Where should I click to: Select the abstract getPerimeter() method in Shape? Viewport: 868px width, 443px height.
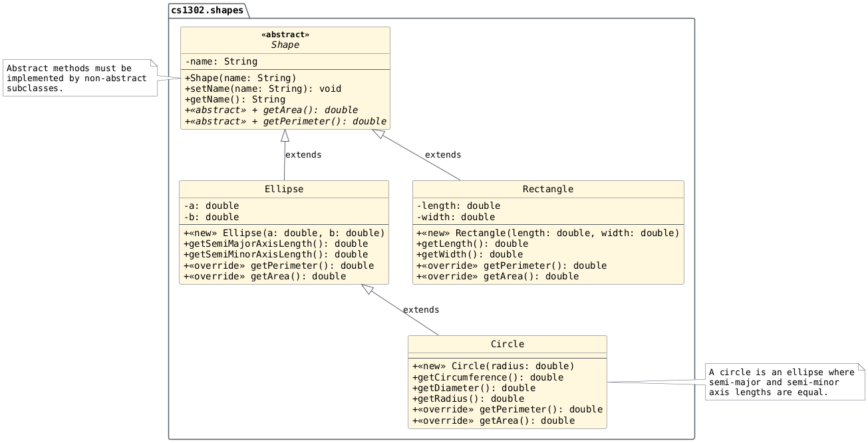click(285, 121)
